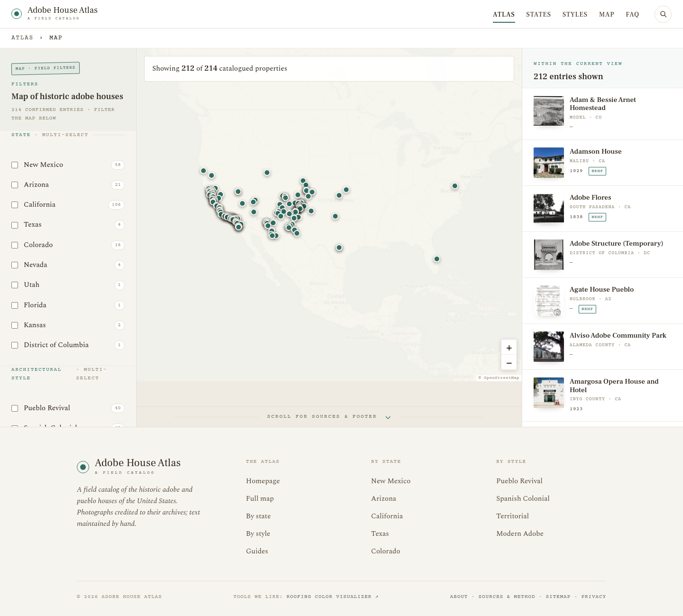Click the lone map marker in Florida

pyautogui.click(x=437, y=259)
